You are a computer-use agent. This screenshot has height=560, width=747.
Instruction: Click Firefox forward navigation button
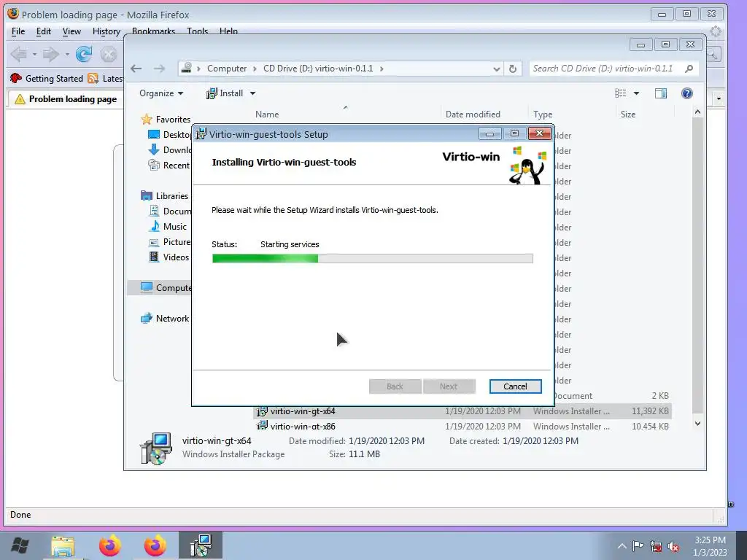point(50,54)
